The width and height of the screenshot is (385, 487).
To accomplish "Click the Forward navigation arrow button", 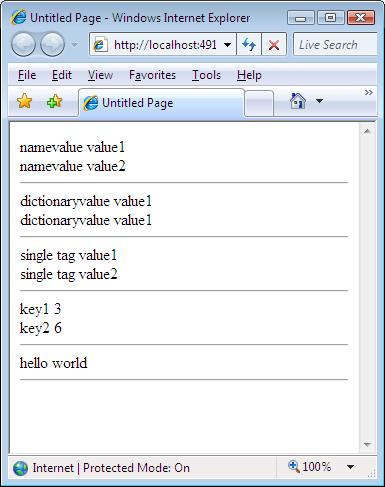I will tap(53, 44).
